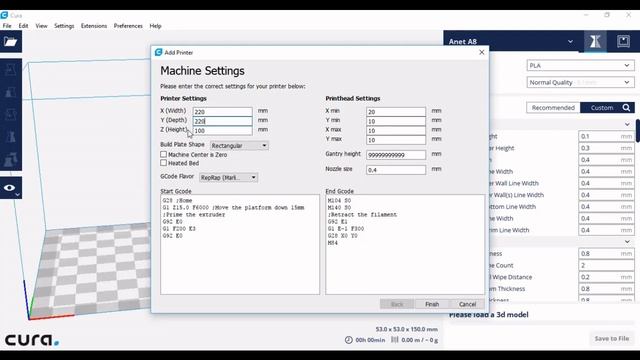Click the filament usage spool icon
The height and width of the screenshot is (360, 640).
(x=394, y=340)
